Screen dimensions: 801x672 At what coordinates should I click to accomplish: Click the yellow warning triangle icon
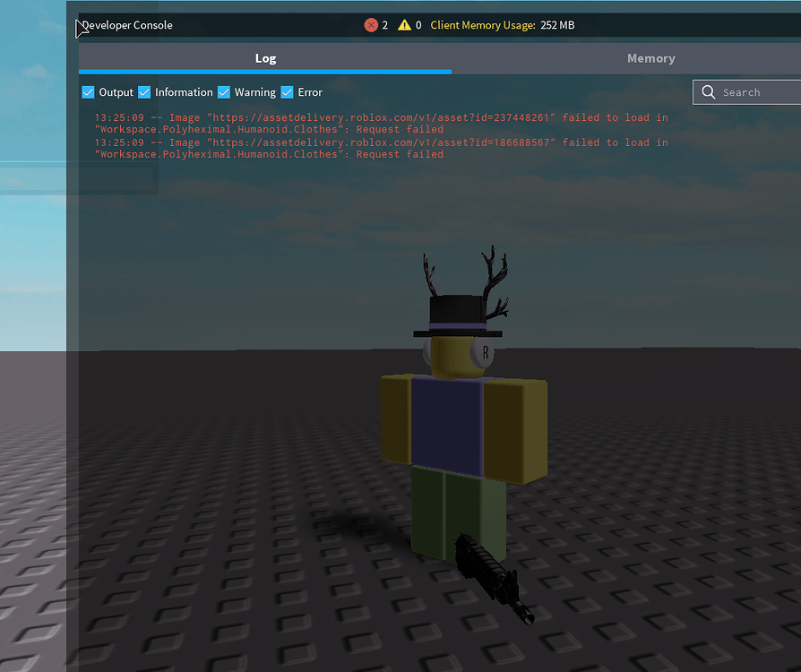(x=403, y=25)
